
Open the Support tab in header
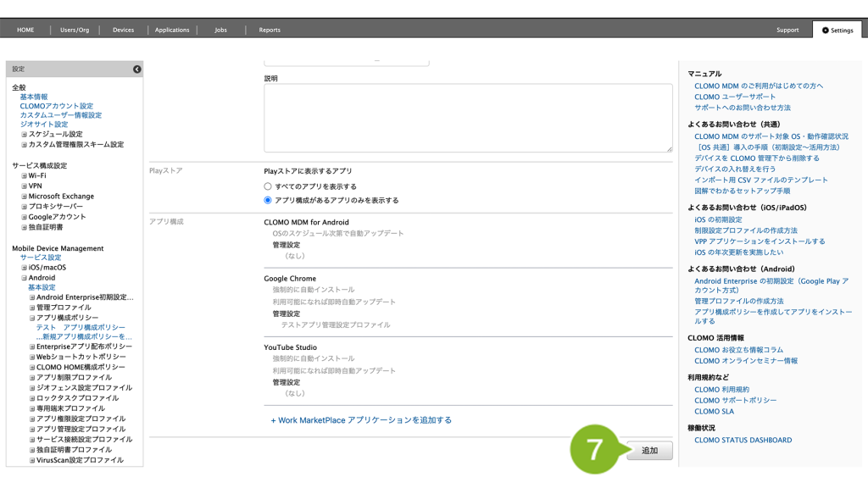tap(787, 30)
